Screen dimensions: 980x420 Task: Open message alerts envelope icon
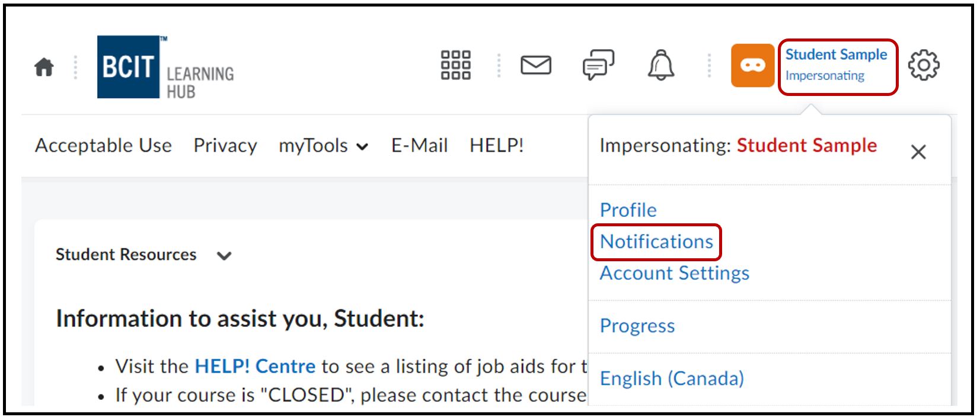point(535,65)
